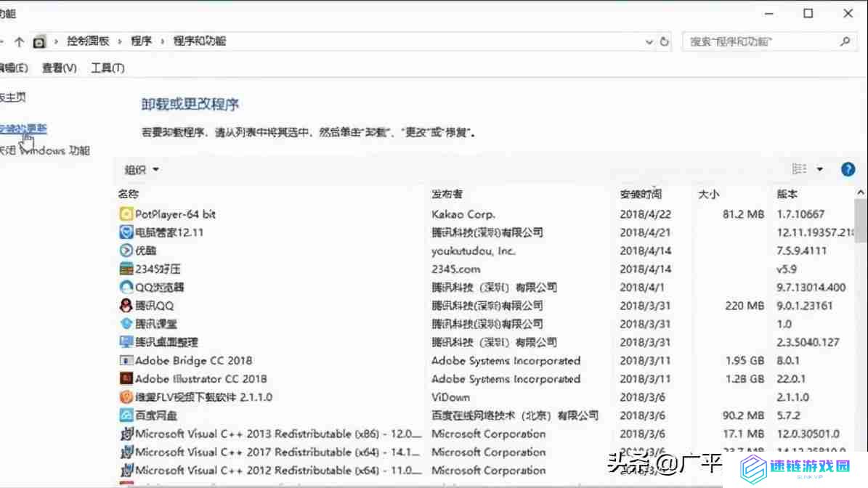The width and height of the screenshot is (868, 488).
Task: Expand breadcrumb chevron after 控制面板
Action: coord(120,41)
